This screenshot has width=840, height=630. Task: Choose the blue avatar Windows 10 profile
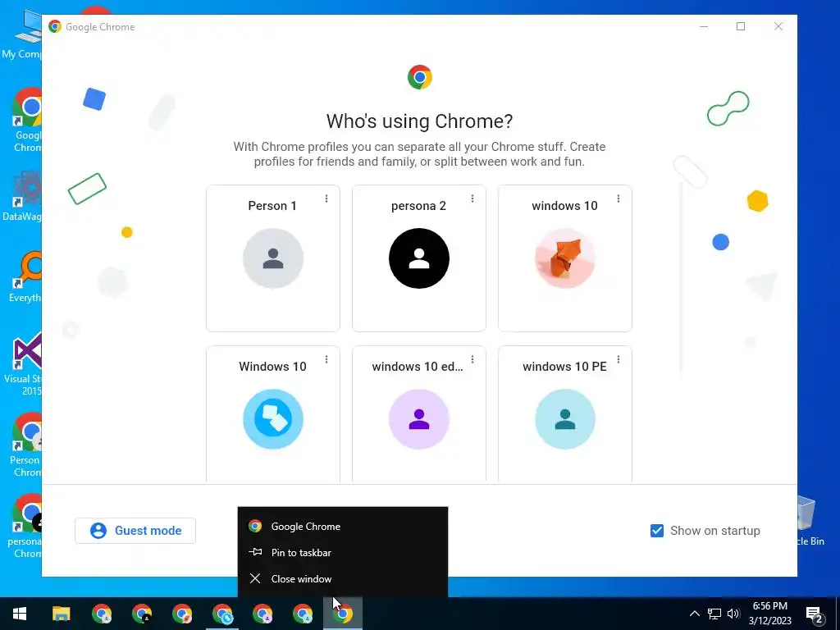273,419
